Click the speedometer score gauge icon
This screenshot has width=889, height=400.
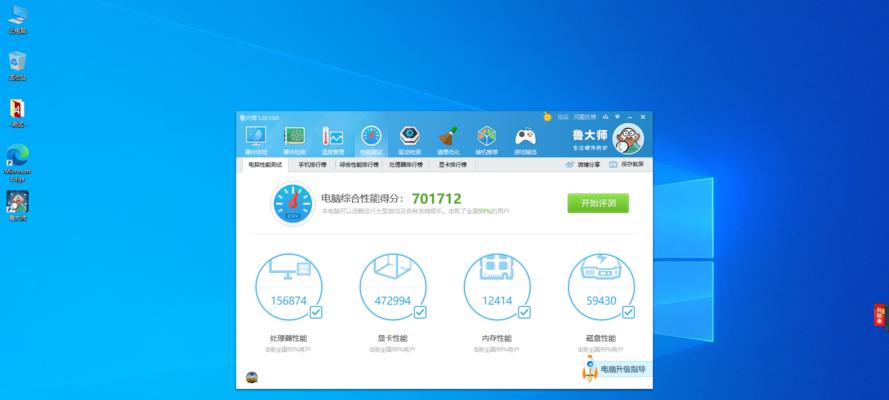[x=293, y=203]
